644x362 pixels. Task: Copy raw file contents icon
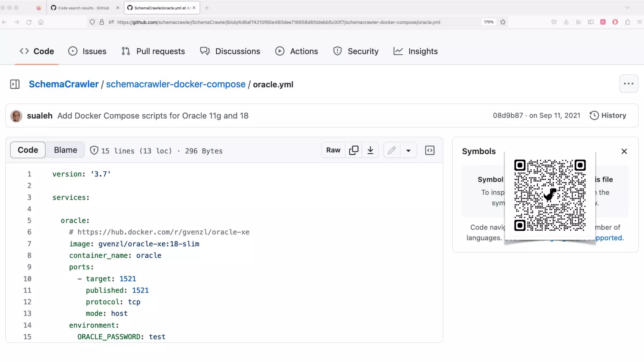353,150
